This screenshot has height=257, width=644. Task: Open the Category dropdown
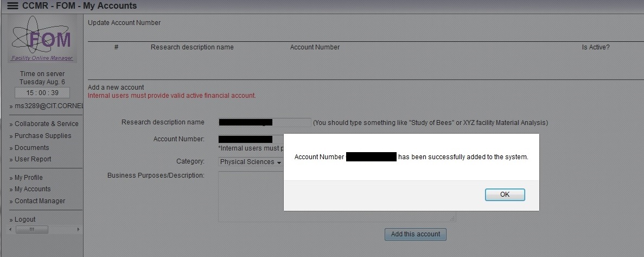251,162
